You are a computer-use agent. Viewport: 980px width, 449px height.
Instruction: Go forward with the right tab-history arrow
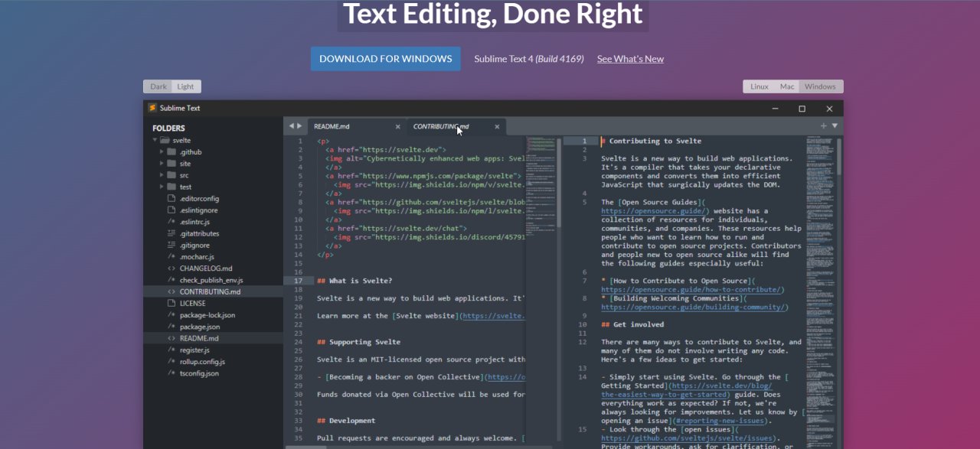click(x=299, y=125)
